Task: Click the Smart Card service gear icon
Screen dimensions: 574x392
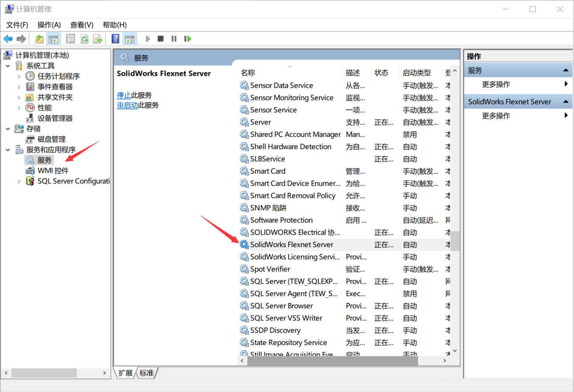Action: tap(244, 171)
